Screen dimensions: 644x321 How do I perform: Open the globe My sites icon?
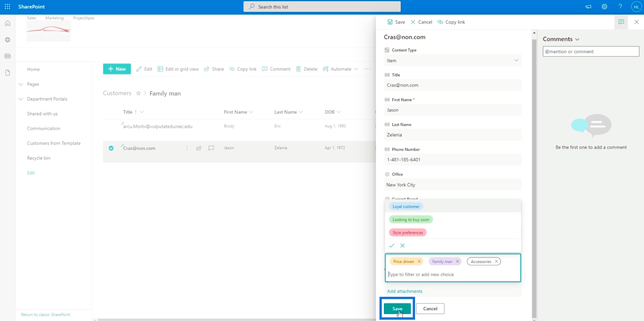point(7,40)
